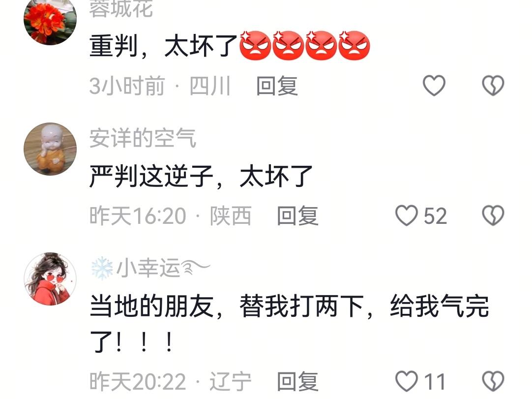Viewport: 532px width, 399px height.
Task: Tap the like count 11
Action: tap(435, 381)
